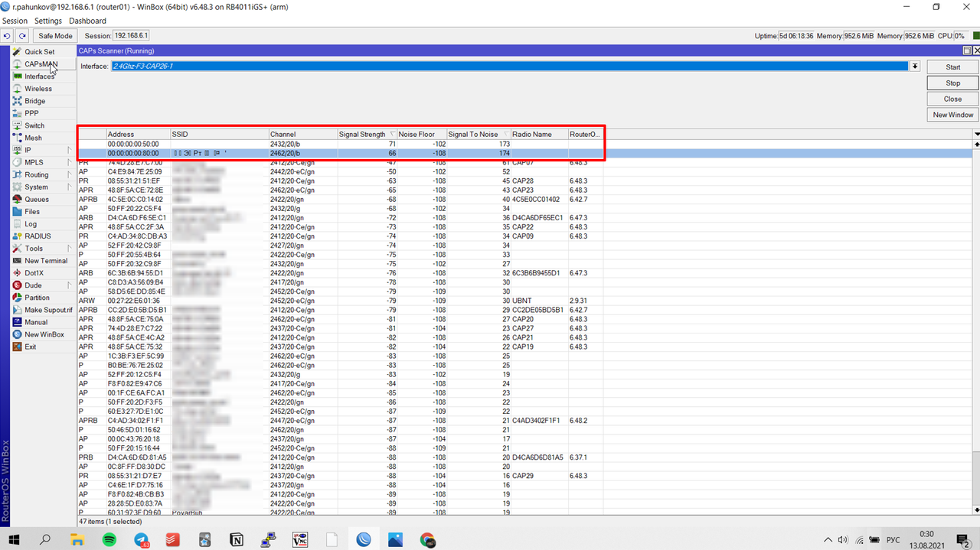
Task: Open the CAPsMAN sidebar entry
Action: coord(40,64)
